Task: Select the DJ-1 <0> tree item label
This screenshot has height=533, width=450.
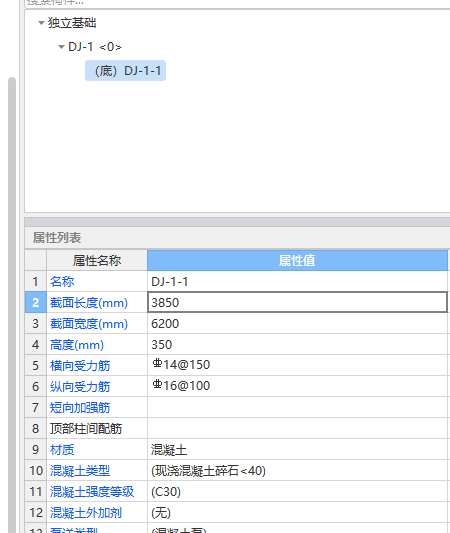Action: click(95, 47)
